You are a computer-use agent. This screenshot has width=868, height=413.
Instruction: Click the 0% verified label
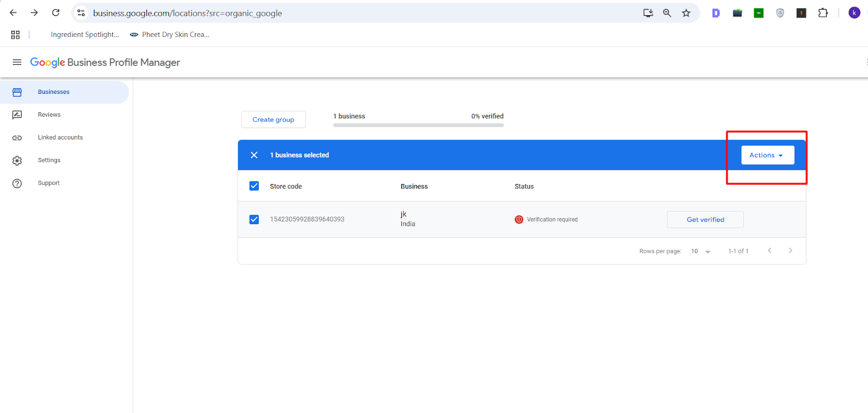point(487,116)
